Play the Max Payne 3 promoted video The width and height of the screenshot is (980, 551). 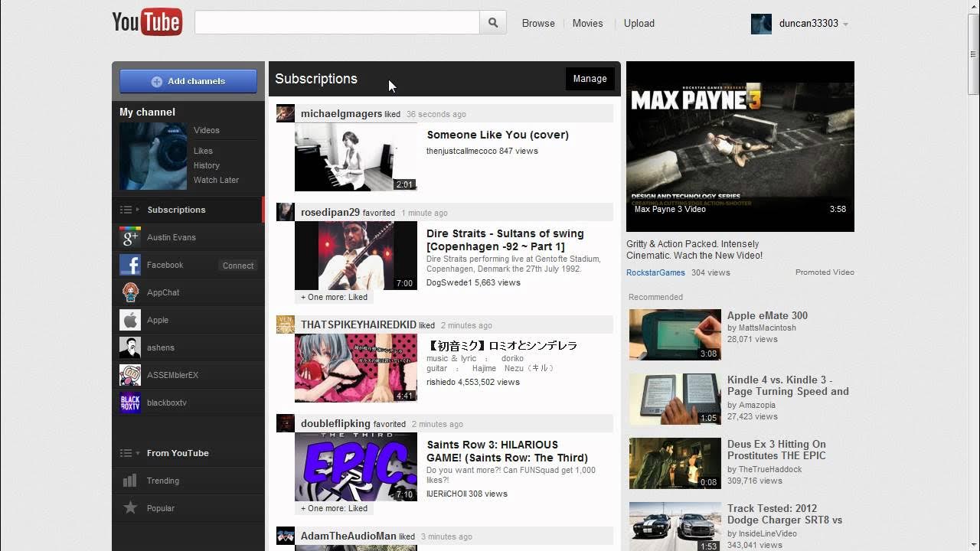click(x=740, y=146)
